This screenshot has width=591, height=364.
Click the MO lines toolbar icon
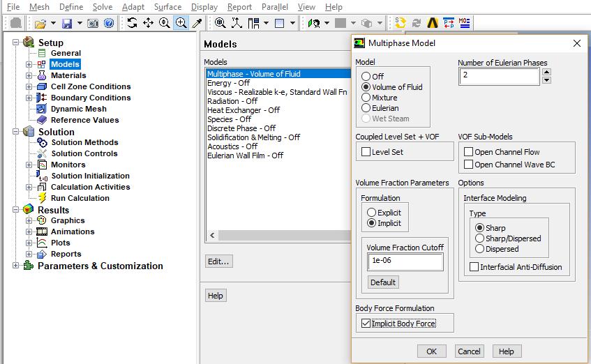[465, 24]
